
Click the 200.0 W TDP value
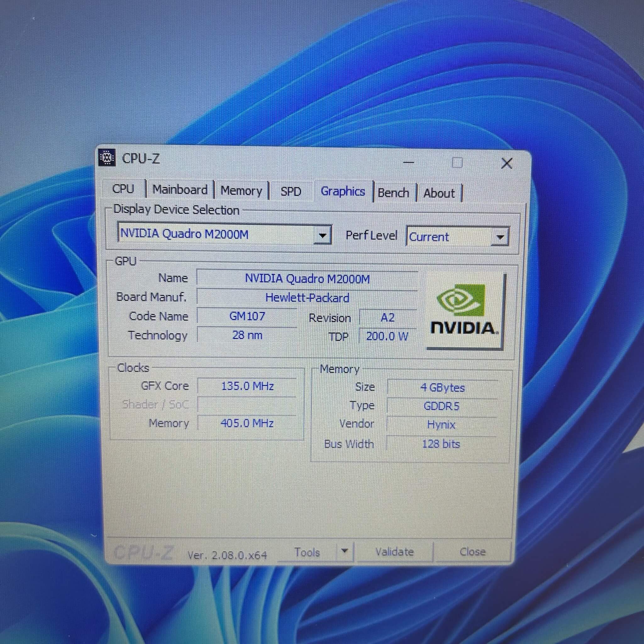click(x=387, y=336)
